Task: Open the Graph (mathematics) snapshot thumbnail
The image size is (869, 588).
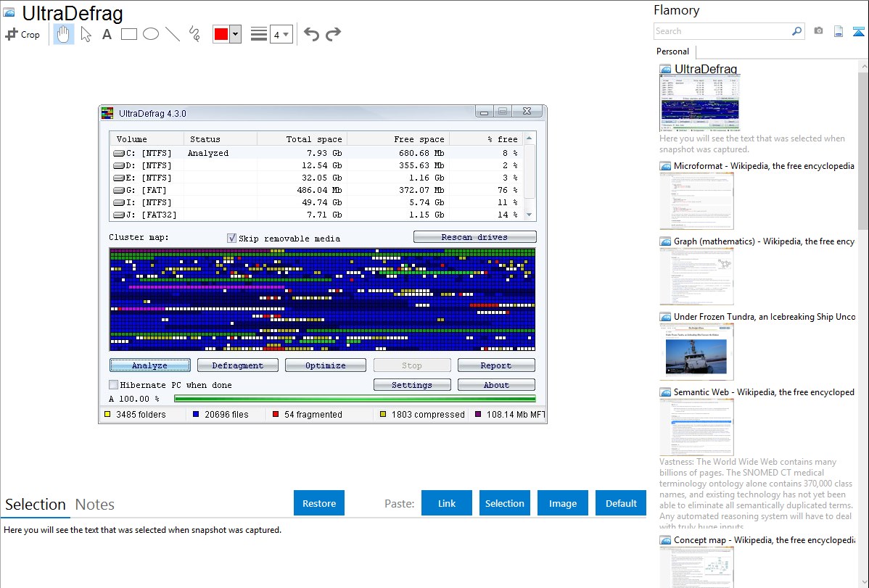Action: (696, 276)
